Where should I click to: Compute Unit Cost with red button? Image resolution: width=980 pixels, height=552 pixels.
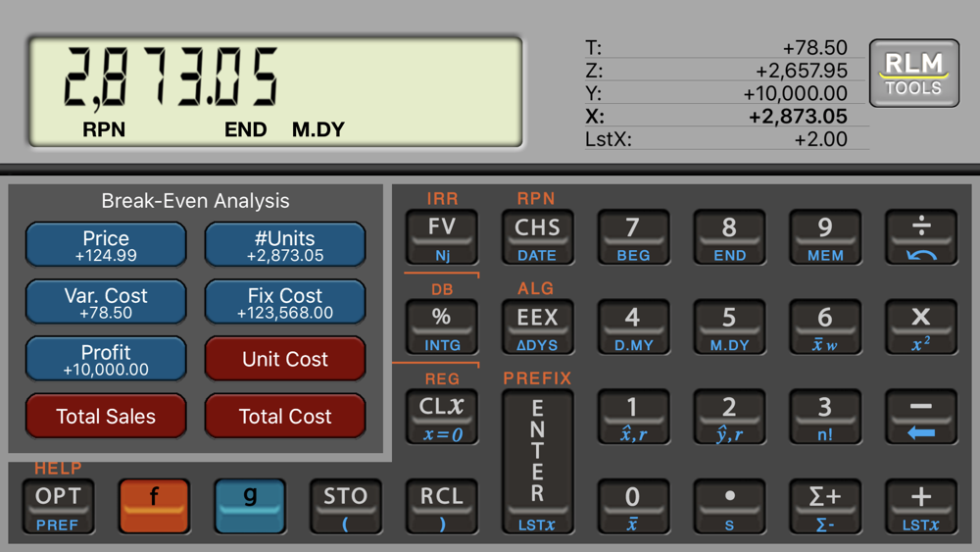(x=285, y=359)
